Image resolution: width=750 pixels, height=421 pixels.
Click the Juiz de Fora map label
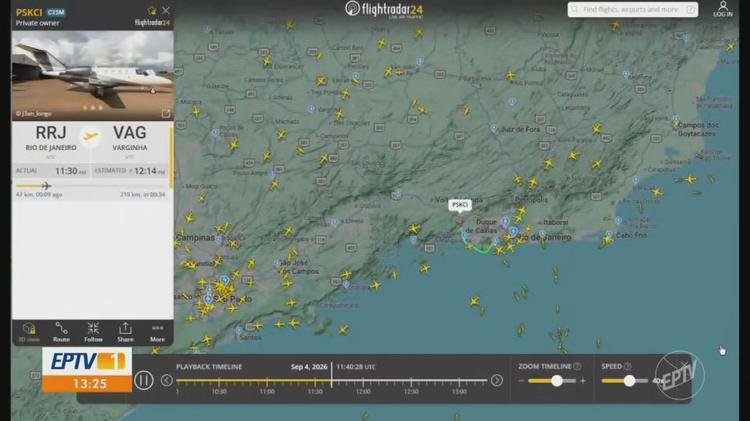coord(519,129)
